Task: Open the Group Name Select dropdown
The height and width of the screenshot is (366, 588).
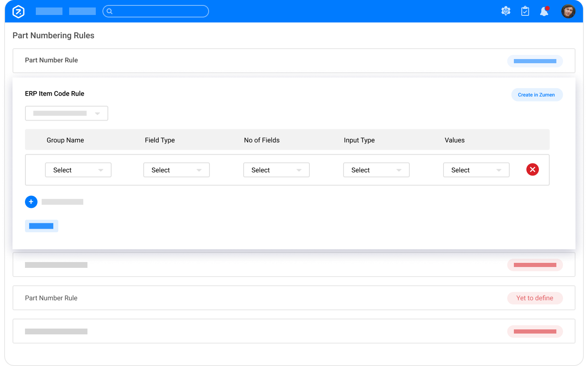Action: point(78,170)
